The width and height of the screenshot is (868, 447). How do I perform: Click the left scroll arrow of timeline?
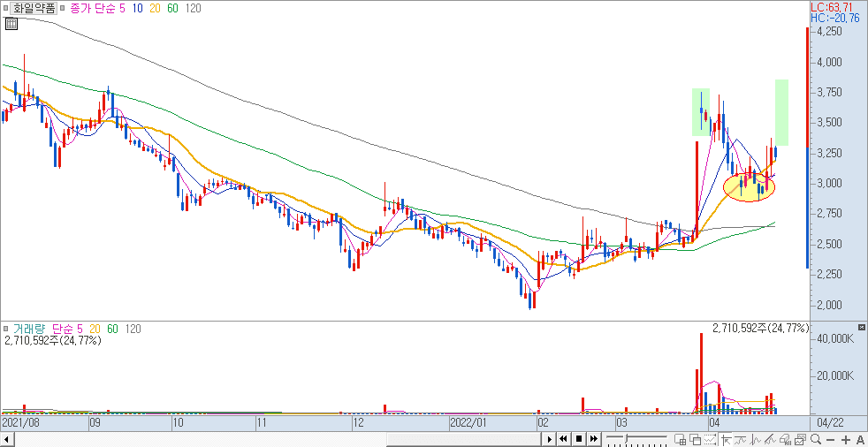[x=5, y=439]
